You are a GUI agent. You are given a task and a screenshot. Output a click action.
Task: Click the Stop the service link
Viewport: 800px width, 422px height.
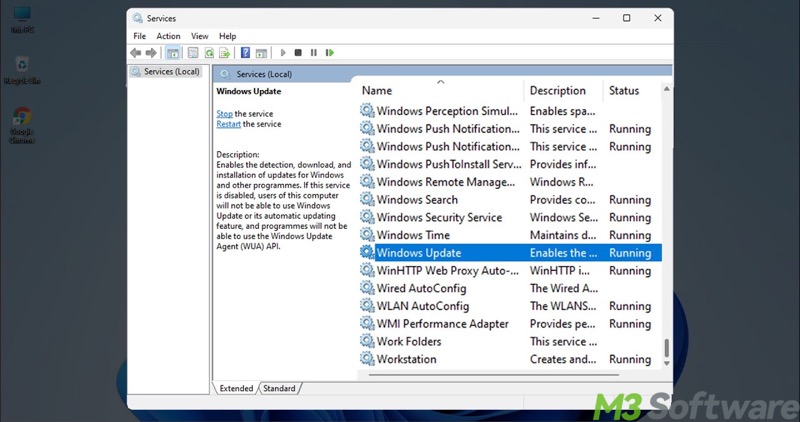pos(224,114)
